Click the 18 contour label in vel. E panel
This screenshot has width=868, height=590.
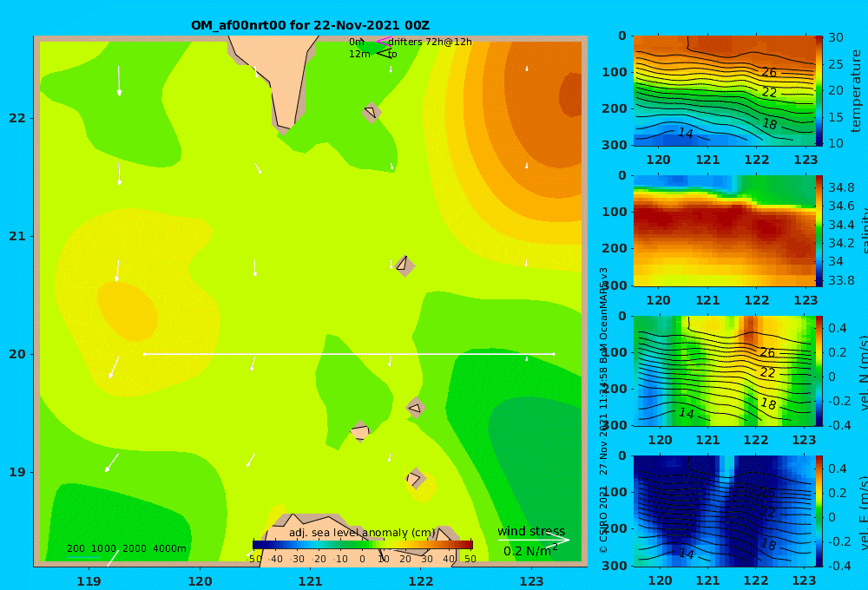pyautogui.click(x=768, y=545)
